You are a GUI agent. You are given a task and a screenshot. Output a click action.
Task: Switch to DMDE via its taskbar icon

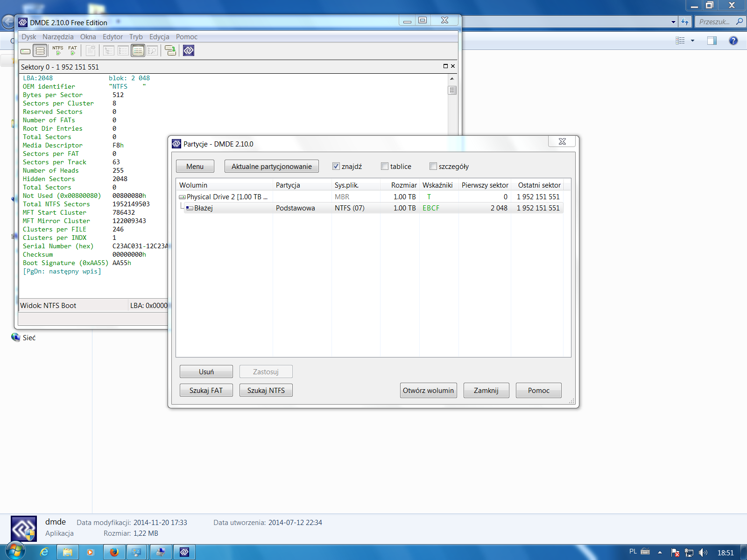click(184, 553)
